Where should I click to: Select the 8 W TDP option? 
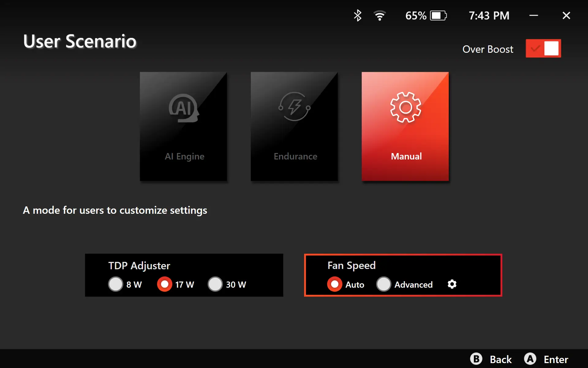pyautogui.click(x=116, y=284)
